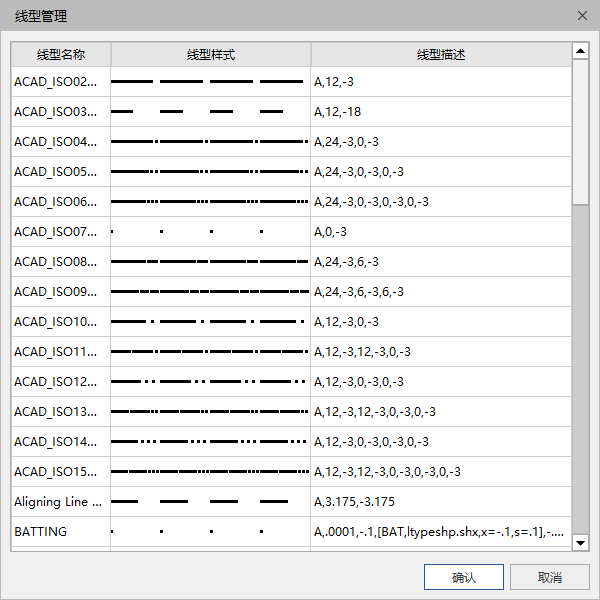Click the description A,24,-3,6,-3
The height and width of the screenshot is (600, 600).
346,262
